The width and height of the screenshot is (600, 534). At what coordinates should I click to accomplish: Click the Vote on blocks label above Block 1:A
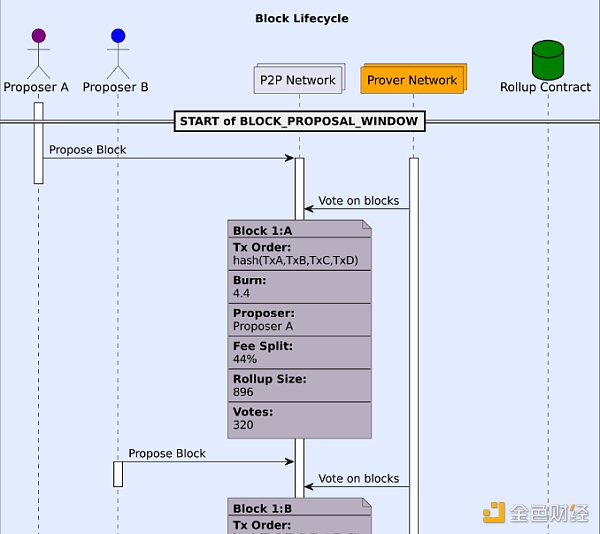click(358, 201)
